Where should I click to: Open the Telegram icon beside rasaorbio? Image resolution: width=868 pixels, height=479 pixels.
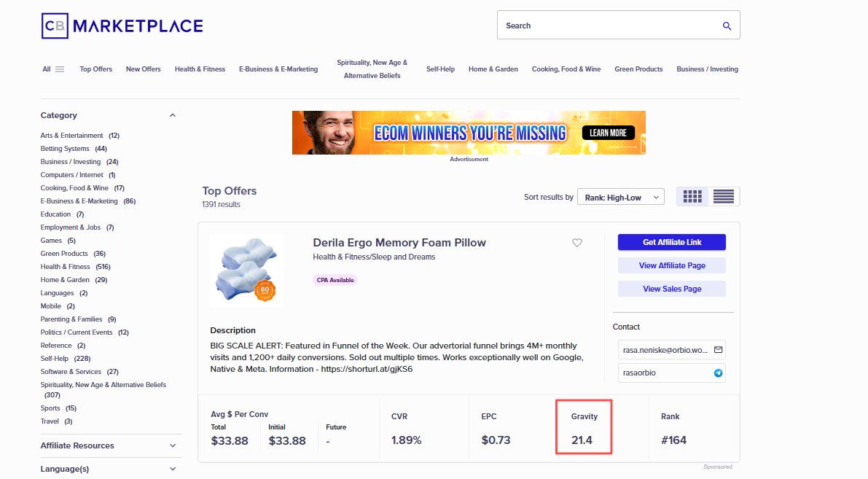(x=716, y=373)
